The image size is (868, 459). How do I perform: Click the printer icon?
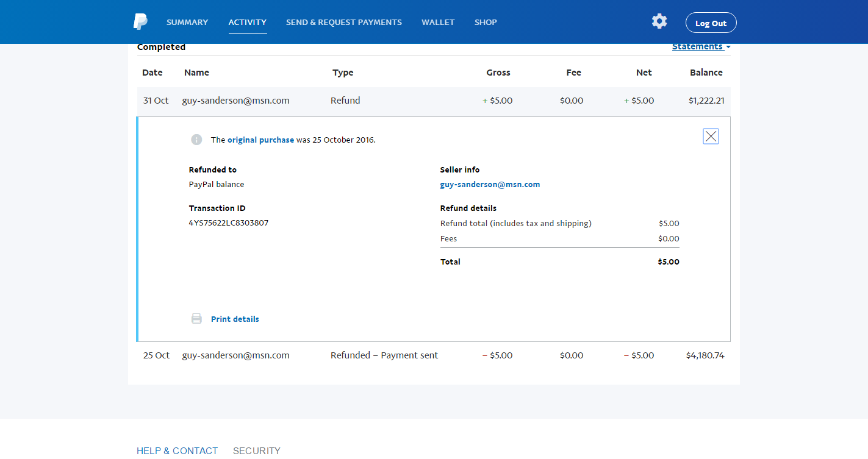196,319
